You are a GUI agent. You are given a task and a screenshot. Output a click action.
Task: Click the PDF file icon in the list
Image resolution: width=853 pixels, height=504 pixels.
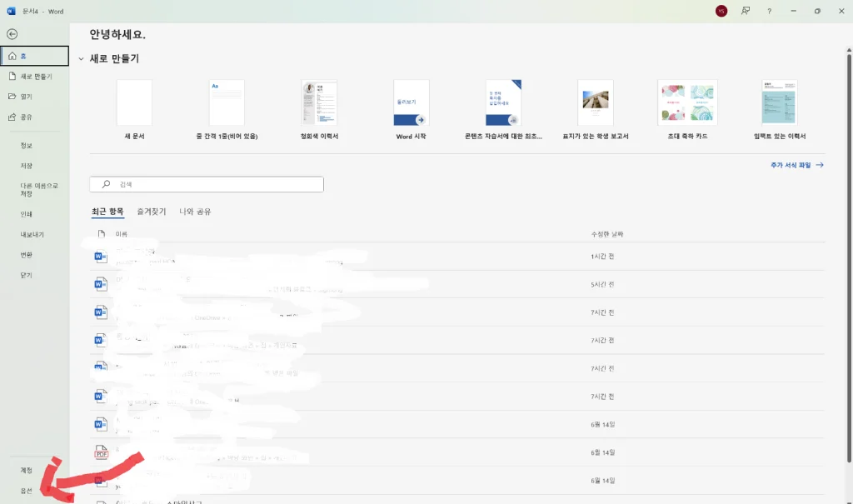[x=101, y=452]
